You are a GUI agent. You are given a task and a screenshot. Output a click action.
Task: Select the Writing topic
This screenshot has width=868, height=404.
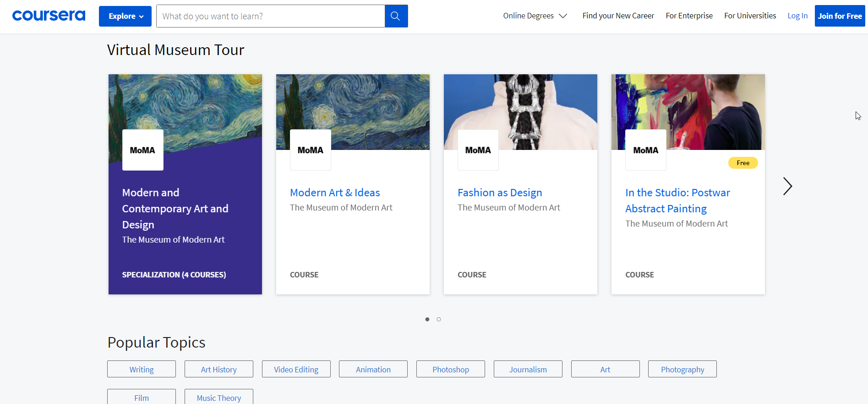(x=142, y=369)
